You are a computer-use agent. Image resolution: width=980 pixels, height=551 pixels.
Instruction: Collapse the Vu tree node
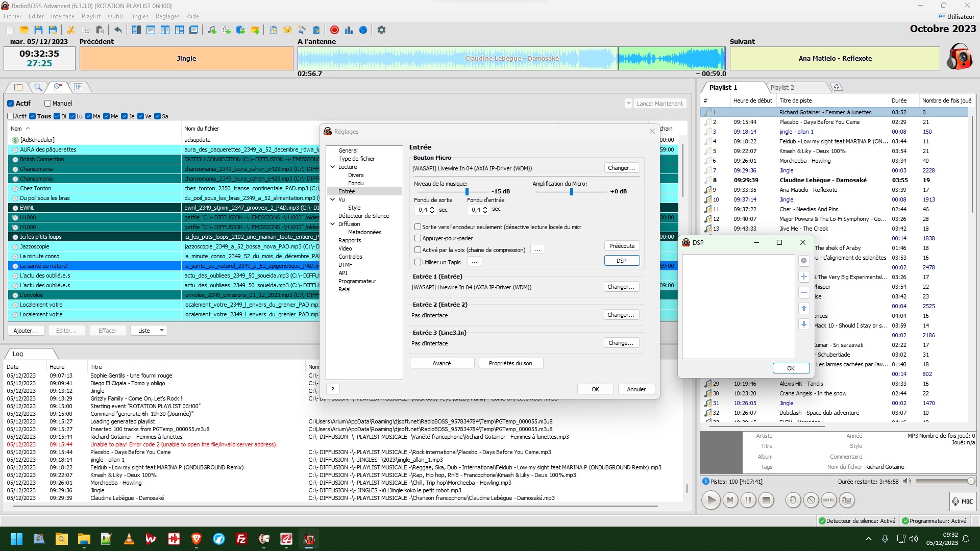tap(333, 199)
